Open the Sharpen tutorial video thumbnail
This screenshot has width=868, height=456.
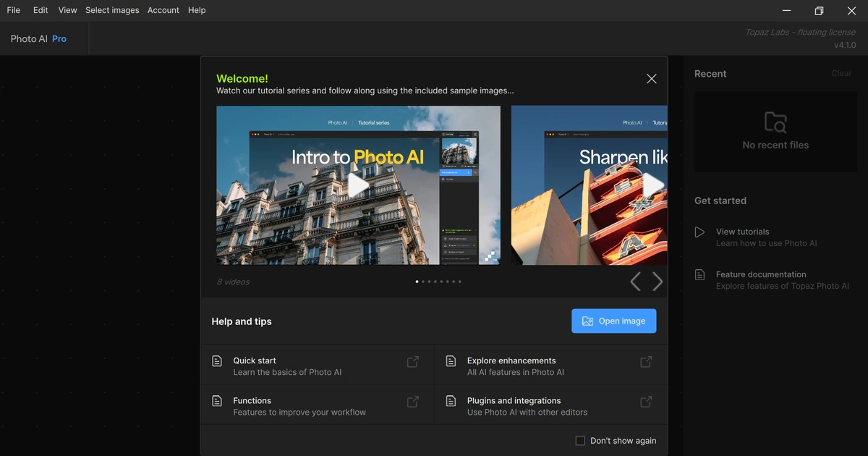click(590, 185)
